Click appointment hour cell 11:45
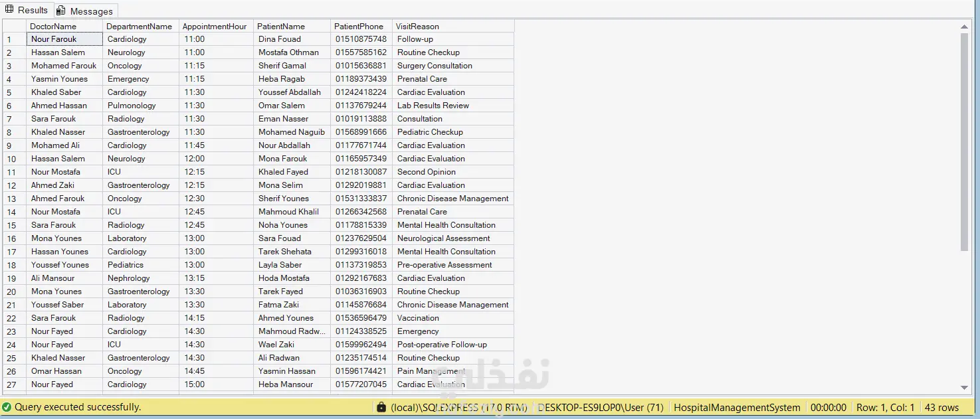This screenshot has width=980, height=419. [216, 145]
